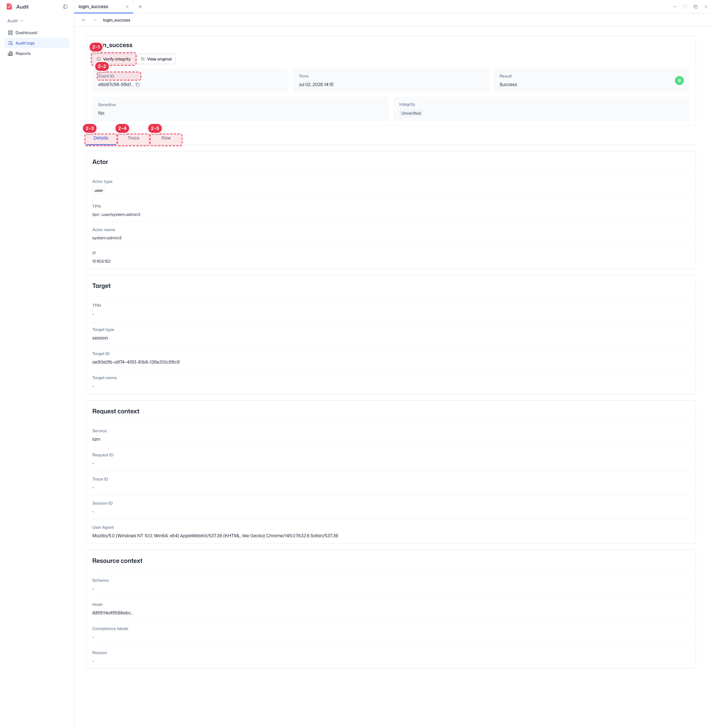Click the Sensitive value 'No'
This screenshot has width=712, height=728.
click(x=101, y=113)
